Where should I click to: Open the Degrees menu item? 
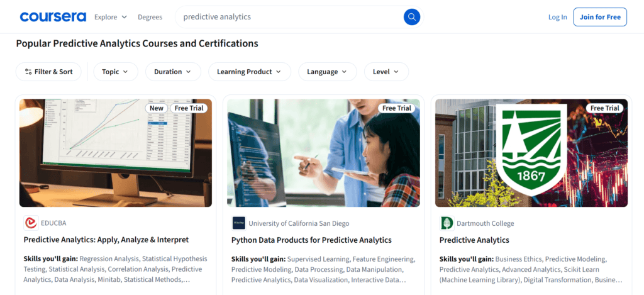point(150,17)
